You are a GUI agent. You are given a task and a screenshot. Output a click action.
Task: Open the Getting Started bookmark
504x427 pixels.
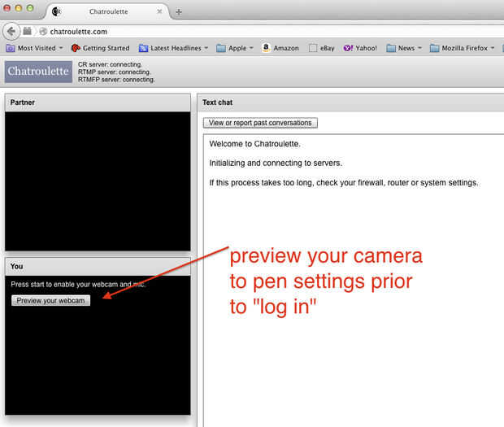[100, 48]
